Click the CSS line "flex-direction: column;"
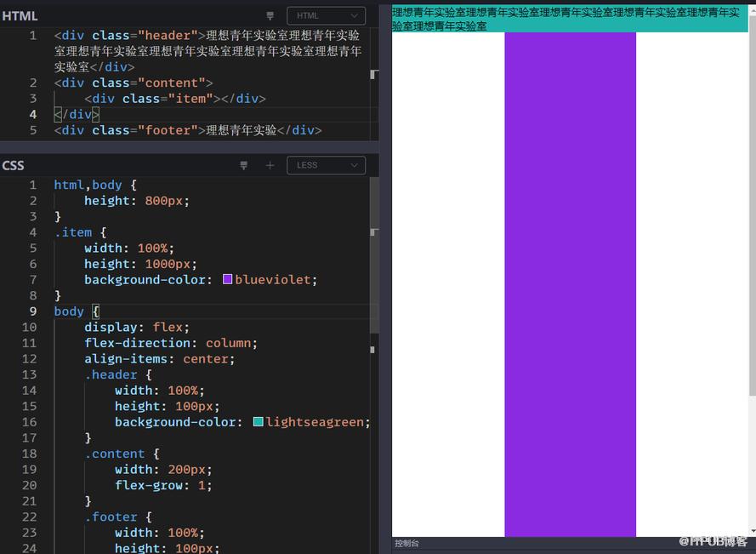 171,343
